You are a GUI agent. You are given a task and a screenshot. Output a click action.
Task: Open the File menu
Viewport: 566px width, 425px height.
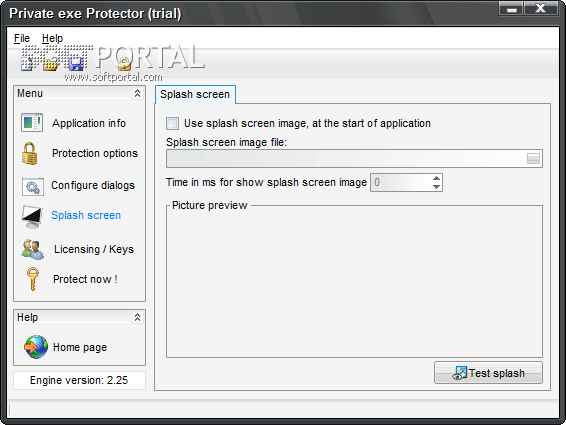[x=22, y=38]
